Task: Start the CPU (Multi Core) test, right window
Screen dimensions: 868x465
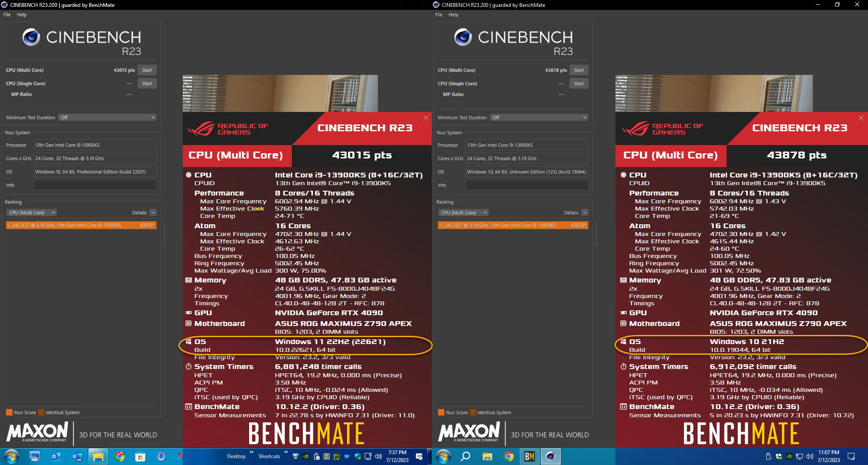Action: click(x=579, y=70)
